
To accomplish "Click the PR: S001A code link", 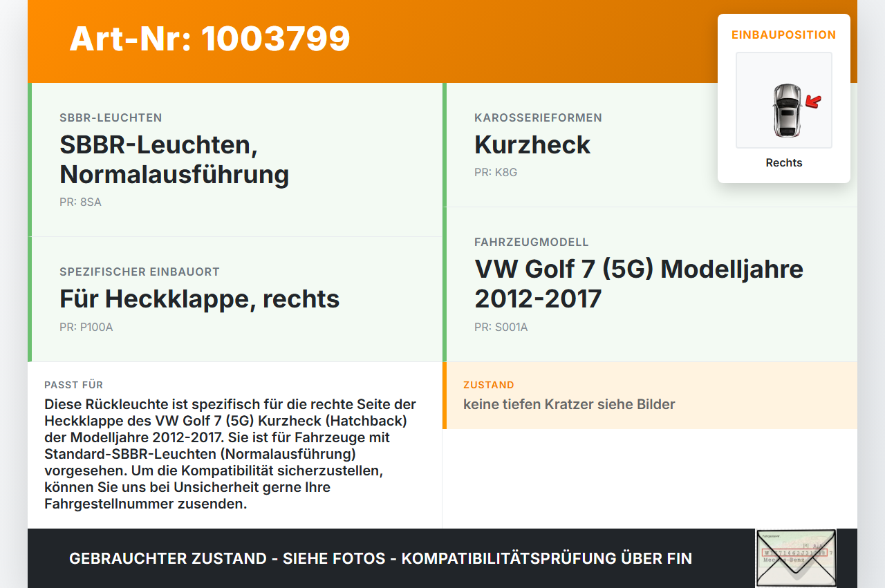I will [500, 327].
